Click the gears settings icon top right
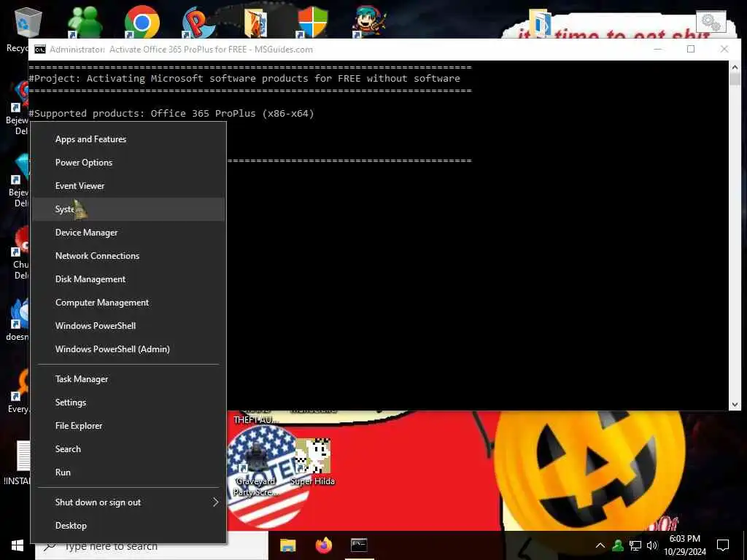Image resolution: width=747 pixels, height=560 pixels. click(x=711, y=22)
